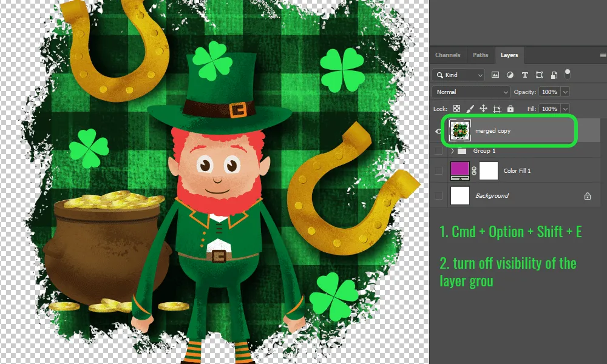Switch to the Channels tab
The height and width of the screenshot is (364, 607).
pyautogui.click(x=447, y=55)
